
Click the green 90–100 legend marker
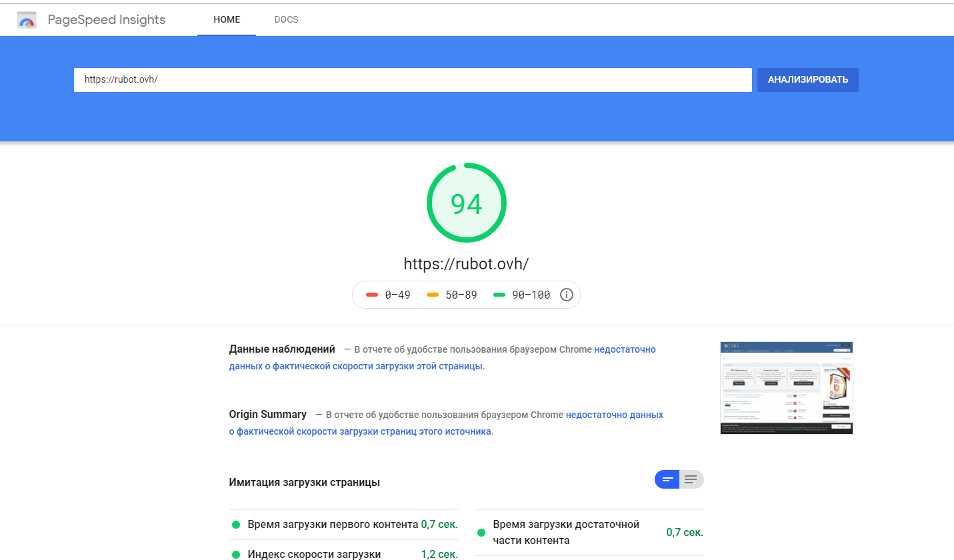499,295
